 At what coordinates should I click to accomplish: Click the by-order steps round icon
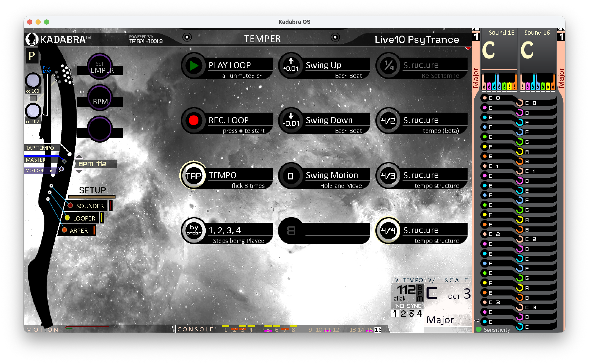pos(194,230)
